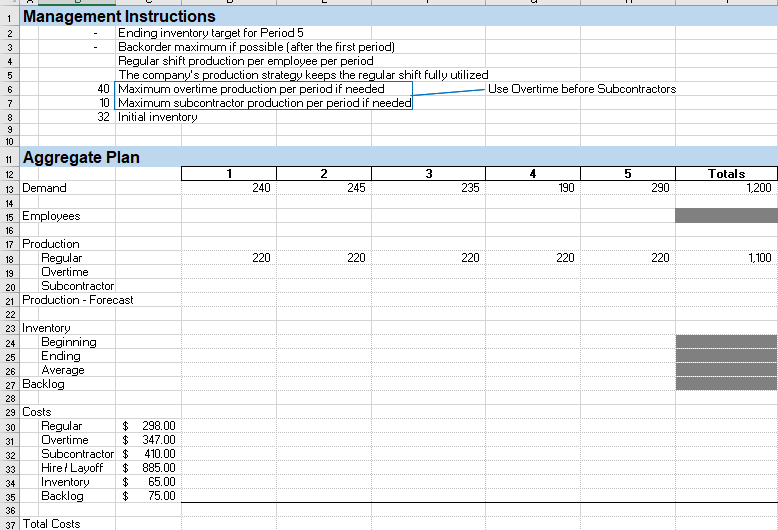The width and height of the screenshot is (778, 530).
Task: Click the Employees row label
Action: (51, 216)
